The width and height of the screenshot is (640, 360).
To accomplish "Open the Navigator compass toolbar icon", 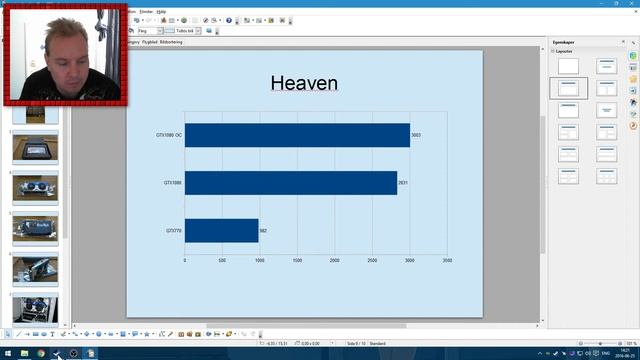I will click(x=205, y=20).
